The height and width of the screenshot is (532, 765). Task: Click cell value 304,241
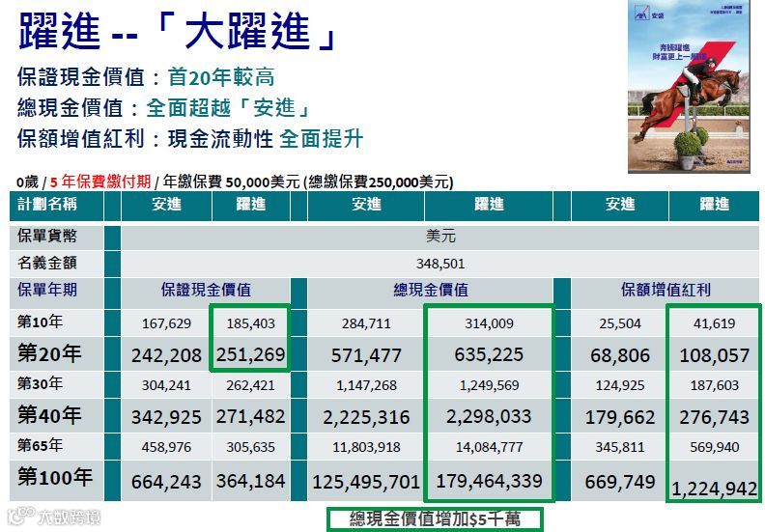pyautogui.click(x=166, y=385)
